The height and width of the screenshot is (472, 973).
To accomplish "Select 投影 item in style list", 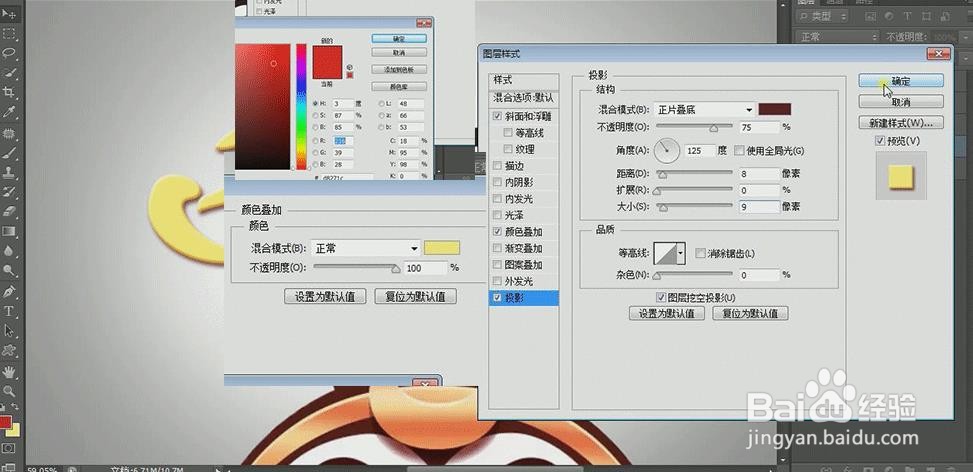I will pos(524,298).
